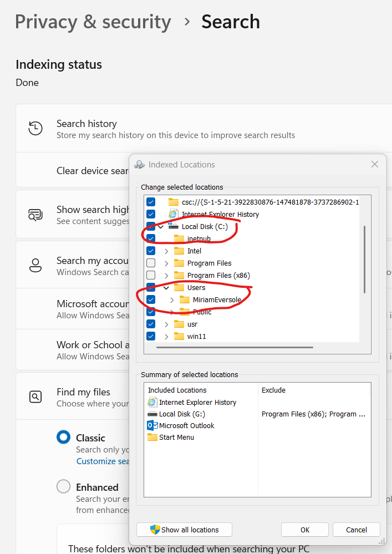Image resolution: width=392 pixels, height=554 pixels.
Task: Expand the Program Files folder node
Action: [x=166, y=263]
